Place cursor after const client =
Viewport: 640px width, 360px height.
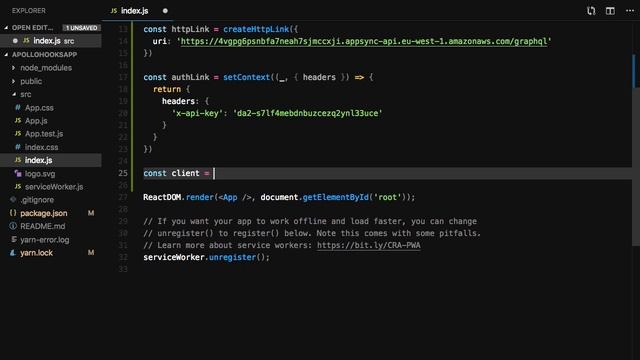213,173
